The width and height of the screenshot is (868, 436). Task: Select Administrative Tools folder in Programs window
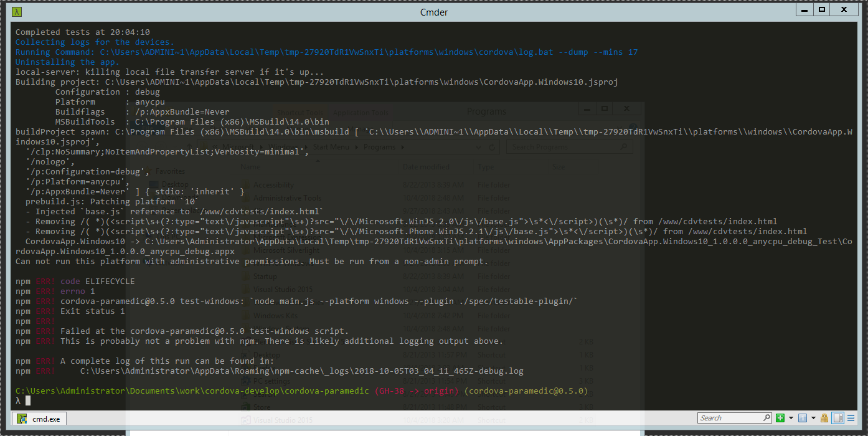(x=287, y=198)
